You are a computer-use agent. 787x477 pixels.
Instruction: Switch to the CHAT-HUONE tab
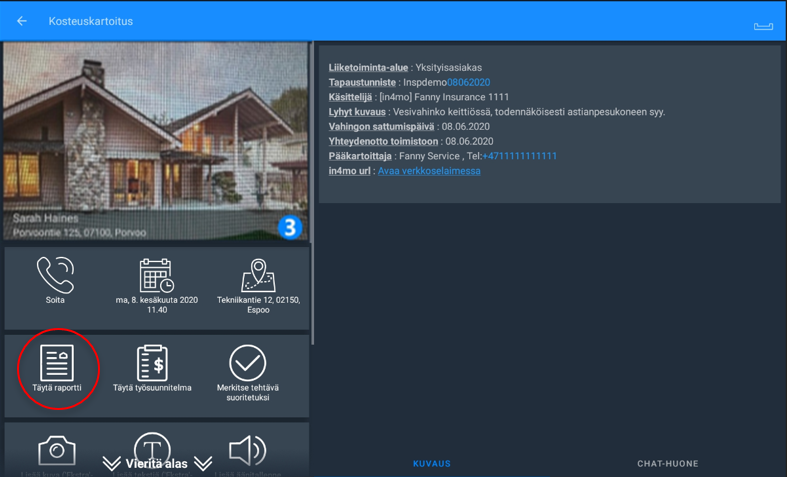pyautogui.click(x=667, y=464)
